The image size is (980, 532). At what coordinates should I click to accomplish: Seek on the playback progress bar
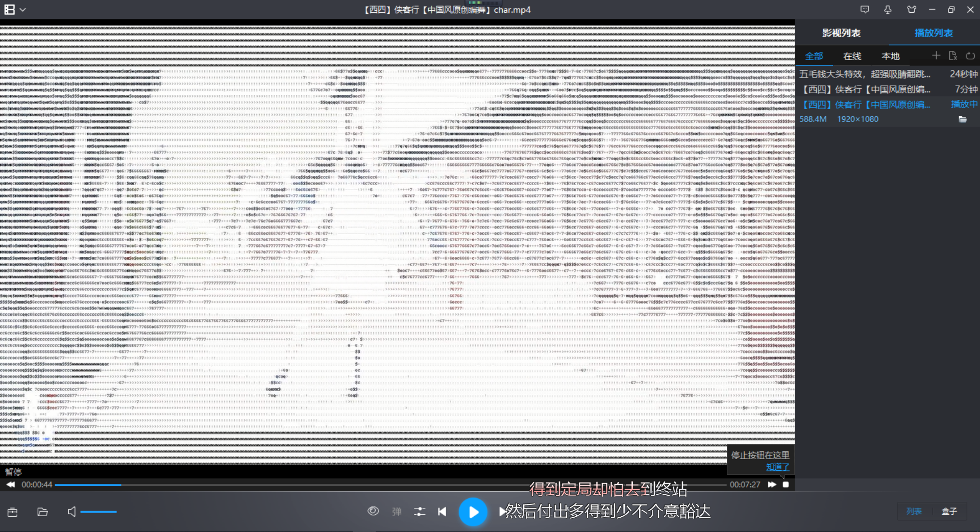[x=390, y=485]
